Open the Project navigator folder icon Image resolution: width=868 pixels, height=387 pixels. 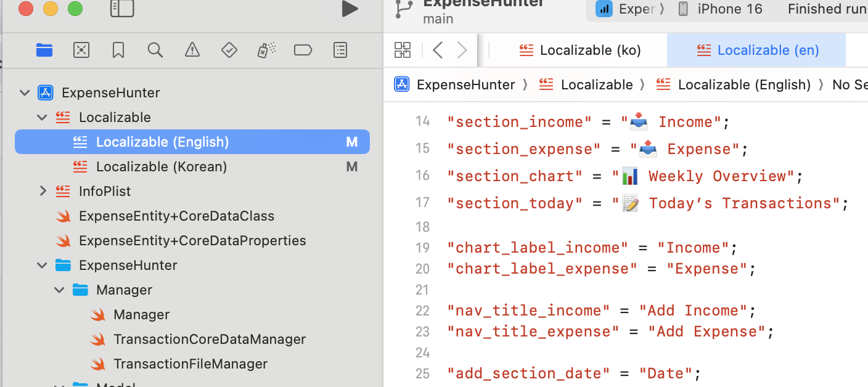pyautogui.click(x=44, y=50)
